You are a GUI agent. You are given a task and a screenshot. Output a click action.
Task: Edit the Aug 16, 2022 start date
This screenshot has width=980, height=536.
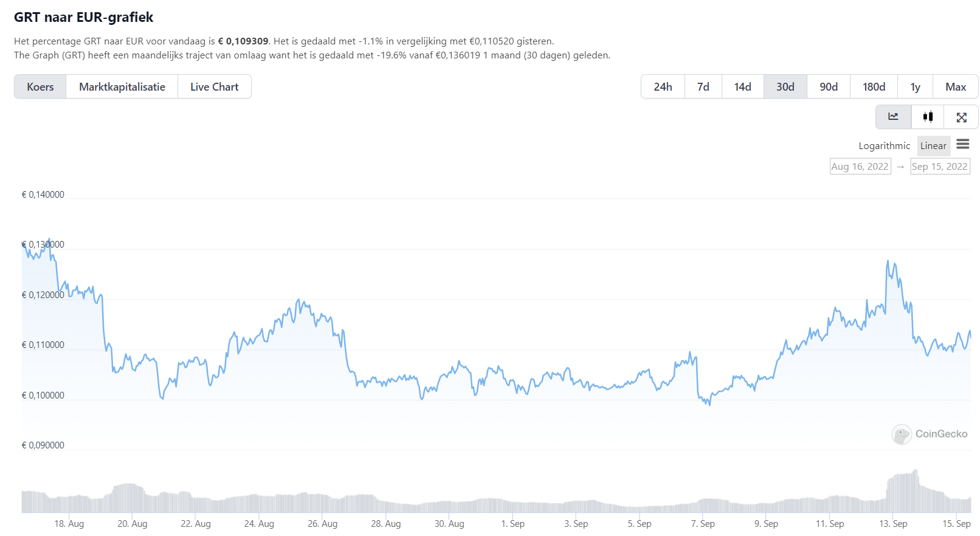860,167
